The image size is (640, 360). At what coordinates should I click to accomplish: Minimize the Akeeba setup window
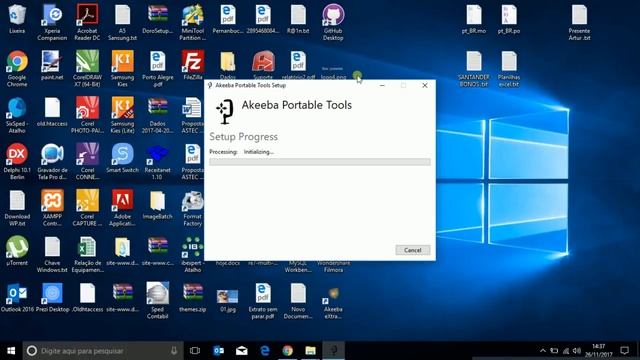(x=382, y=85)
